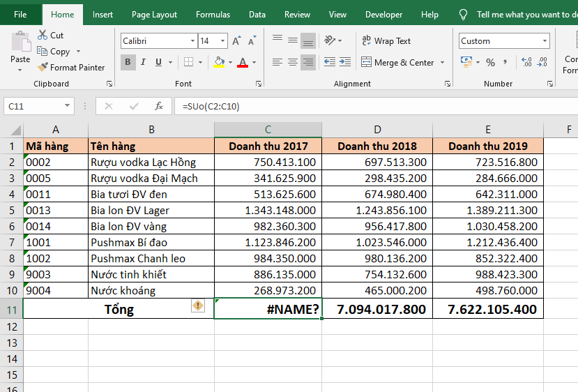
Task: Toggle Italic formatting
Action: [144, 63]
